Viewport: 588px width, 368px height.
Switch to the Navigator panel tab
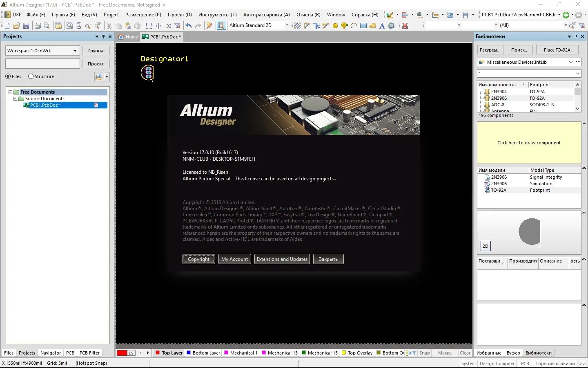(51, 353)
